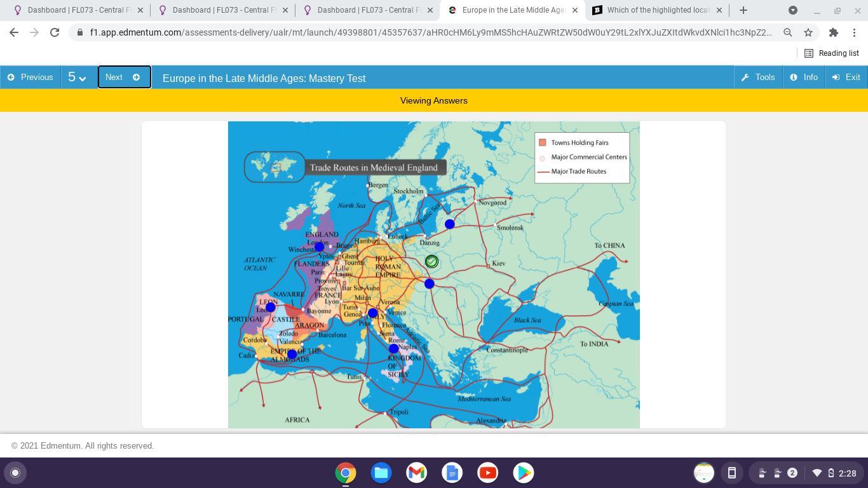Image resolution: width=868 pixels, height=488 pixels.
Task: Expand the question number 5 dropdown
Action: point(78,78)
